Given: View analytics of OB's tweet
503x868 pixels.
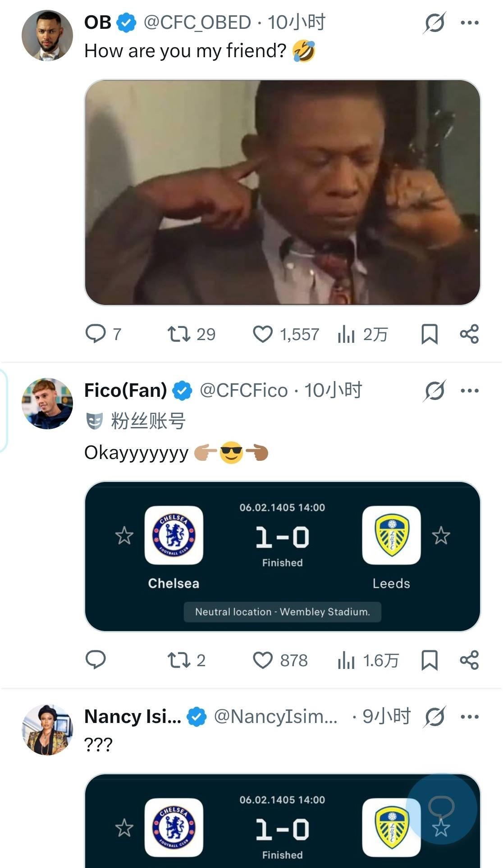Looking at the screenshot, I should 346,334.
